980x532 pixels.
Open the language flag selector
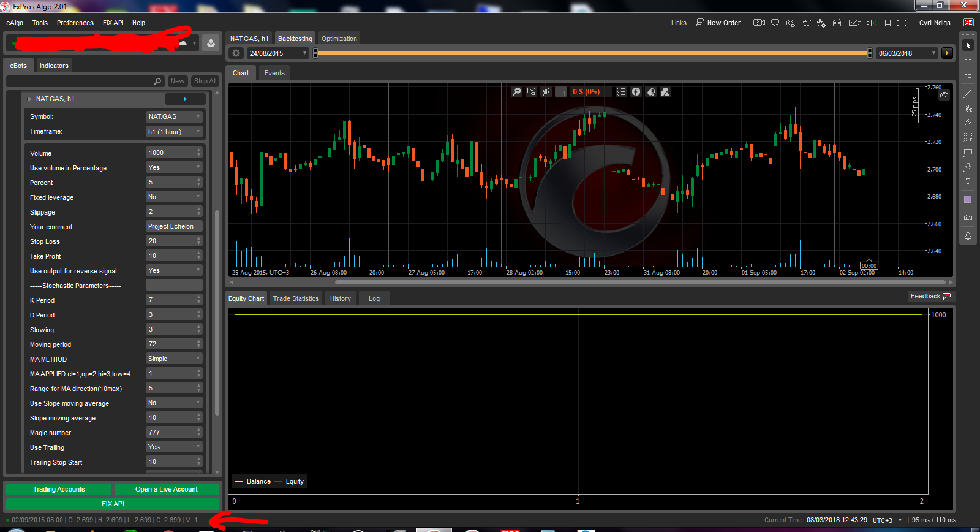click(x=968, y=23)
